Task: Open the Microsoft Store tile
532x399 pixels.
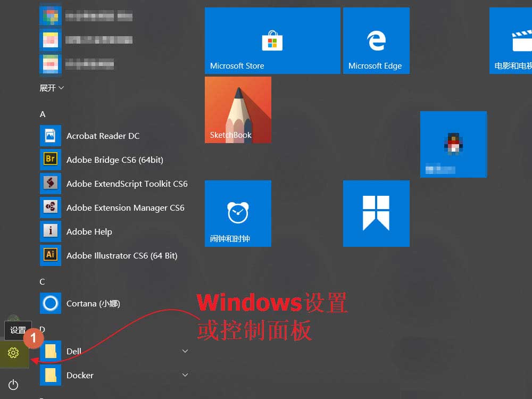Action: point(272,41)
